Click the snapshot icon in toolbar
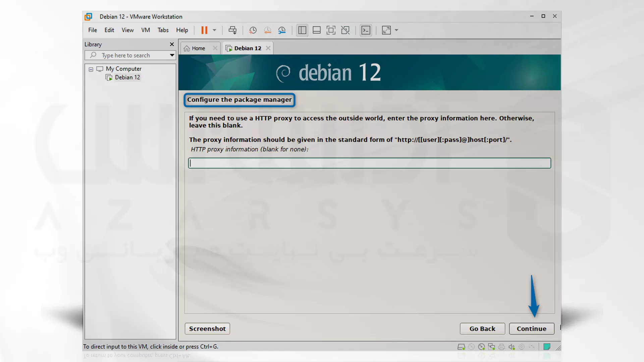644x362 pixels. click(253, 30)
